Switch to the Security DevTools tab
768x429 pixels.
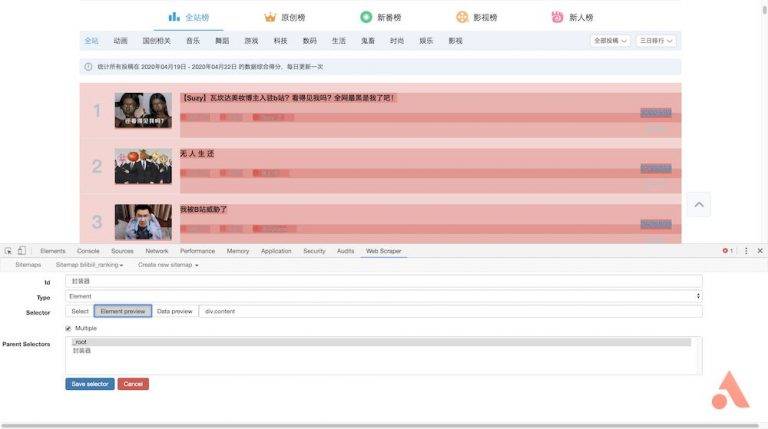click(314, 251)
